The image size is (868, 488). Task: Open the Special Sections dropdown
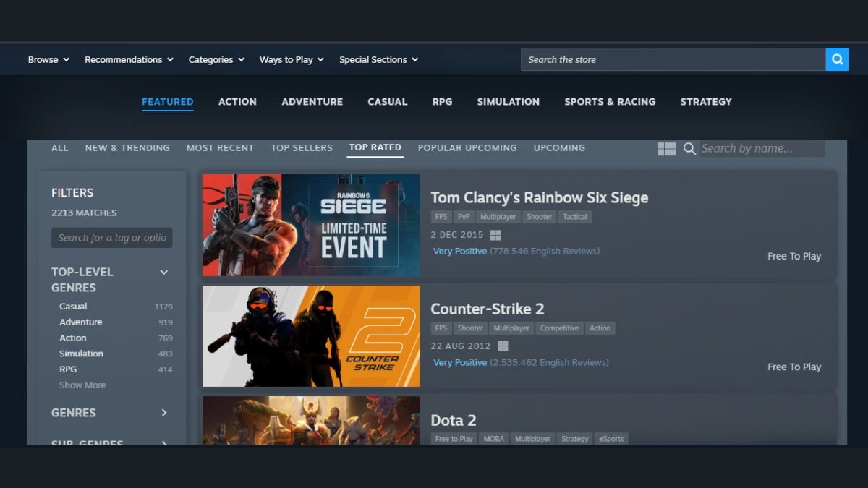point(378,59)
